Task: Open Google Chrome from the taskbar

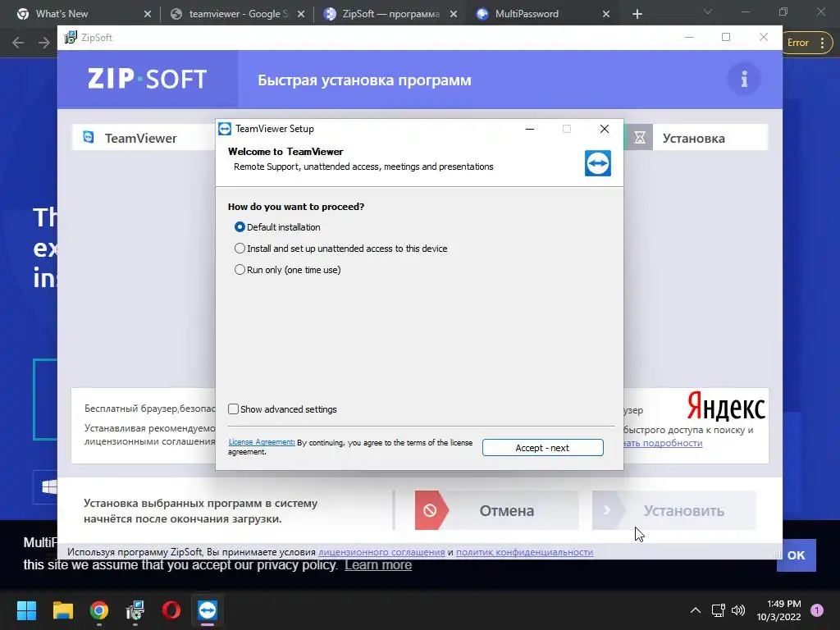Action: coord(99,610)
